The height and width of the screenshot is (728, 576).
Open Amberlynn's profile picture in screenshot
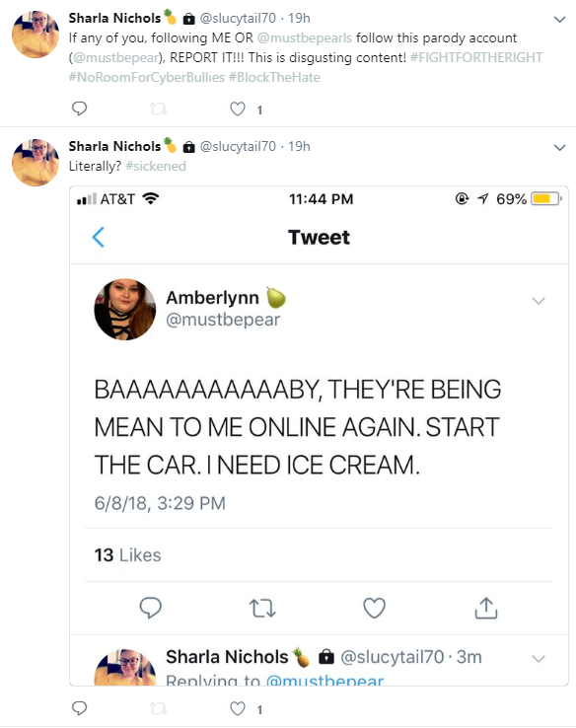coord(125,309)
